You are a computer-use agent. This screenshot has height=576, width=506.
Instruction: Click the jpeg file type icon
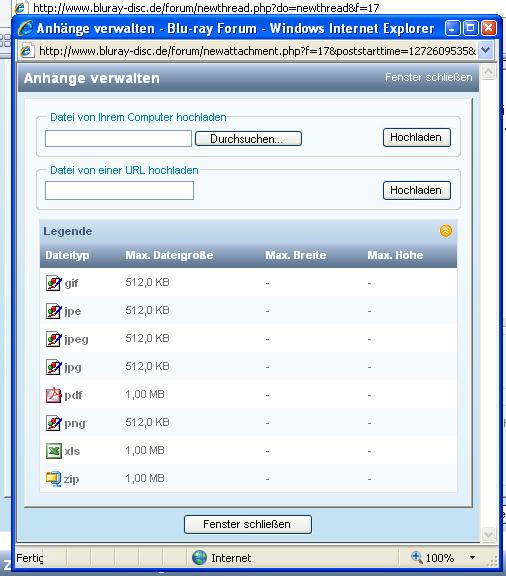click(x=54, y=339)
